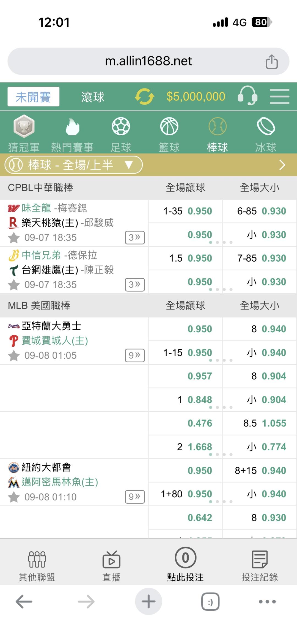Image resolution: width=297 pixels, height=644 pixels.
Task: Open 熱門賽事 flame icon
Action: [x=72, y=127]
